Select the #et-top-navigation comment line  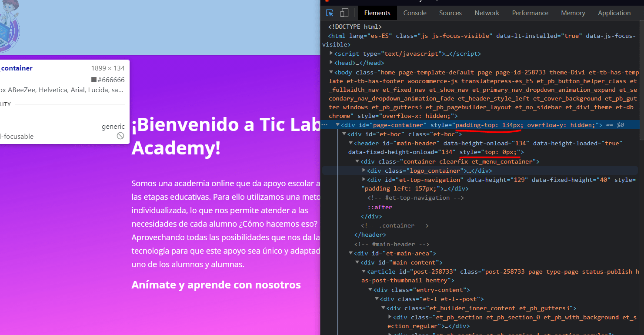[416, 198]
